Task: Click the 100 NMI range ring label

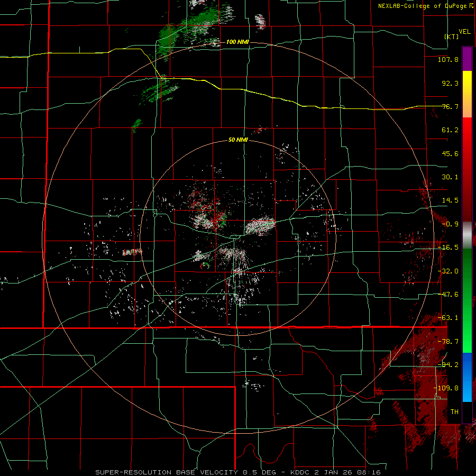Action: tap(237, 42)
